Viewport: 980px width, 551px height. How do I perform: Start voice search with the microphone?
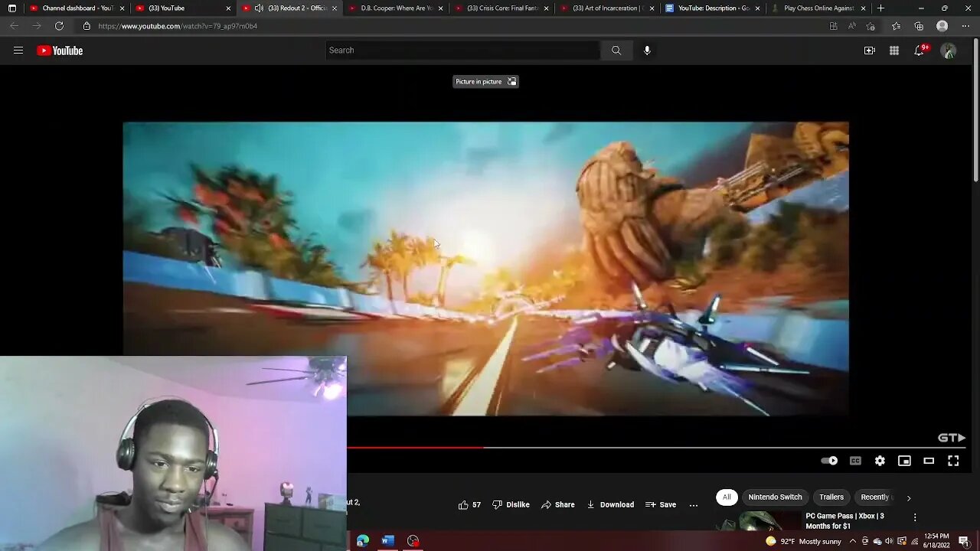(647, 51)
